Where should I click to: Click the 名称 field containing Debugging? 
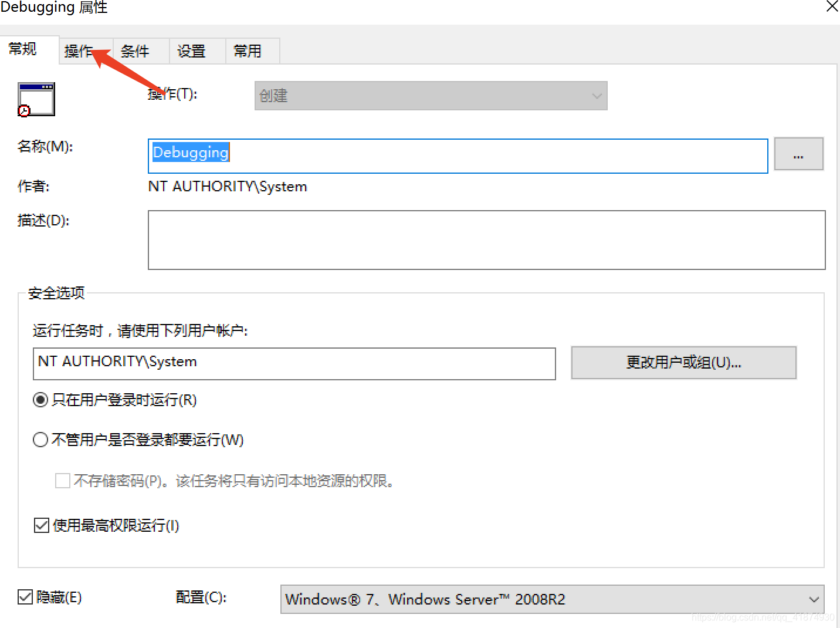[x=458, y=156]
